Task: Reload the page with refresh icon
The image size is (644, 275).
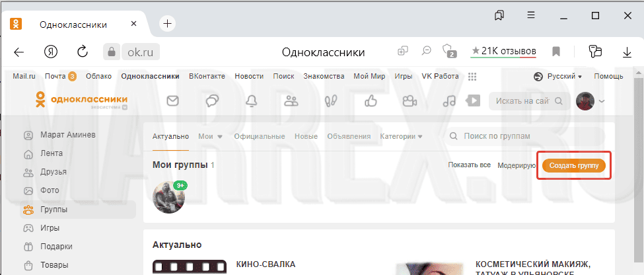Action: [x=83, y=52]
